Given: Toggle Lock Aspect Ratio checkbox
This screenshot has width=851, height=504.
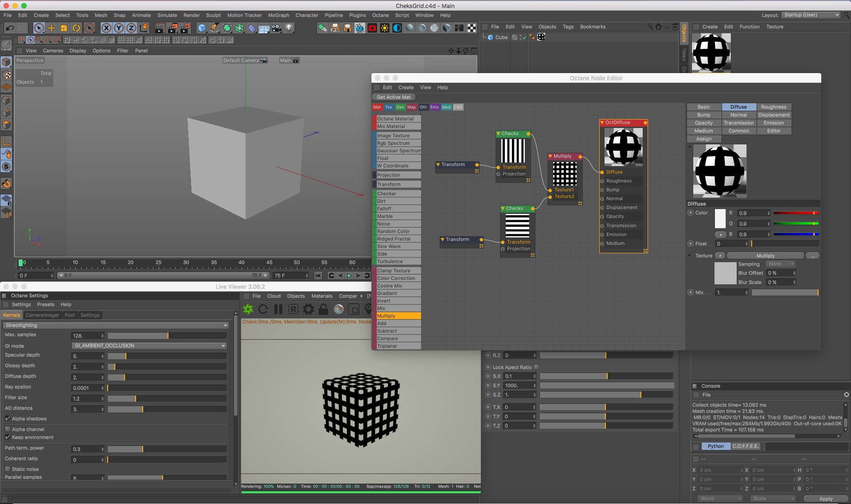Looking at the screenshot, I should coord(536,367).
